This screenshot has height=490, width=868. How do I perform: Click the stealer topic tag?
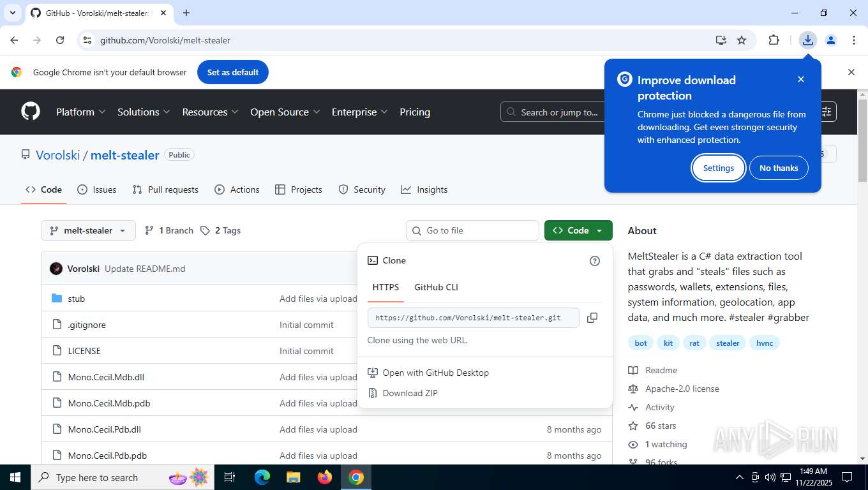(x=728, y=343)
